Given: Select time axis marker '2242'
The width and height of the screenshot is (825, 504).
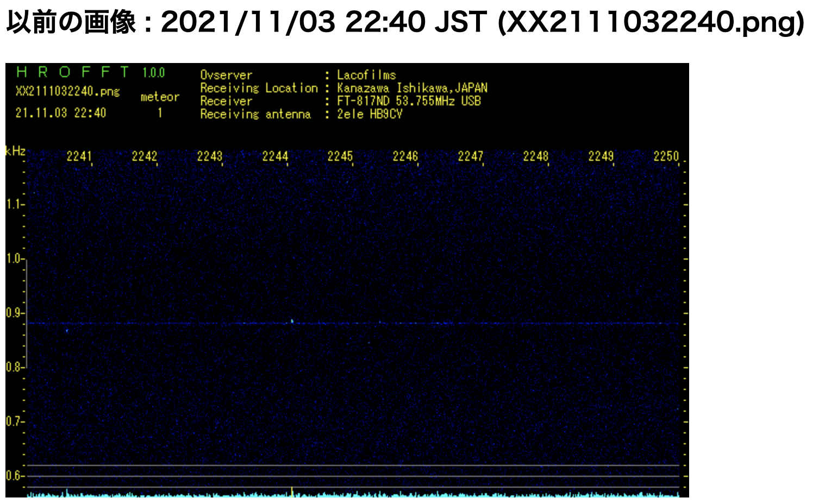Looking at the screenshot, I should (x=145, y=156).
